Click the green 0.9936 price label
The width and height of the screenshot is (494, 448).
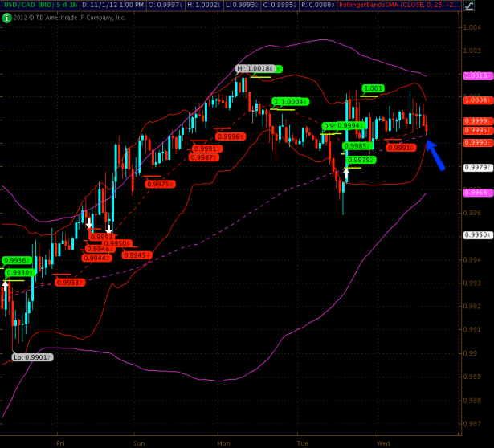(17, 260)
